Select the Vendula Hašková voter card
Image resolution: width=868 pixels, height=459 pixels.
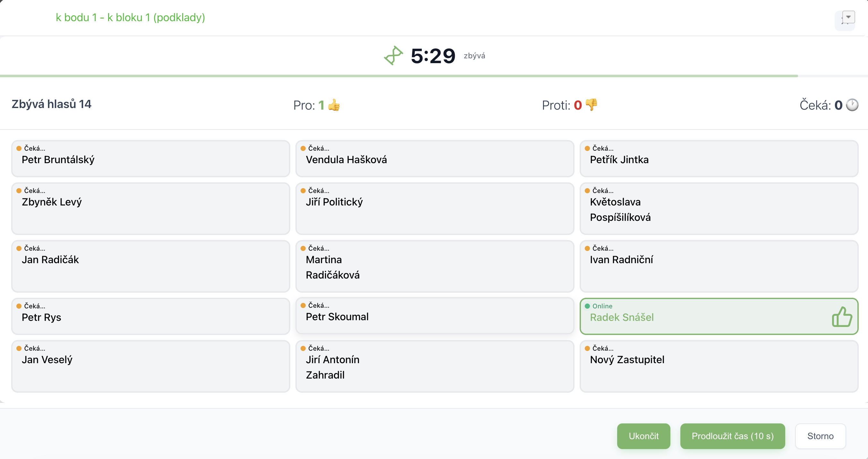click(435, 159)
